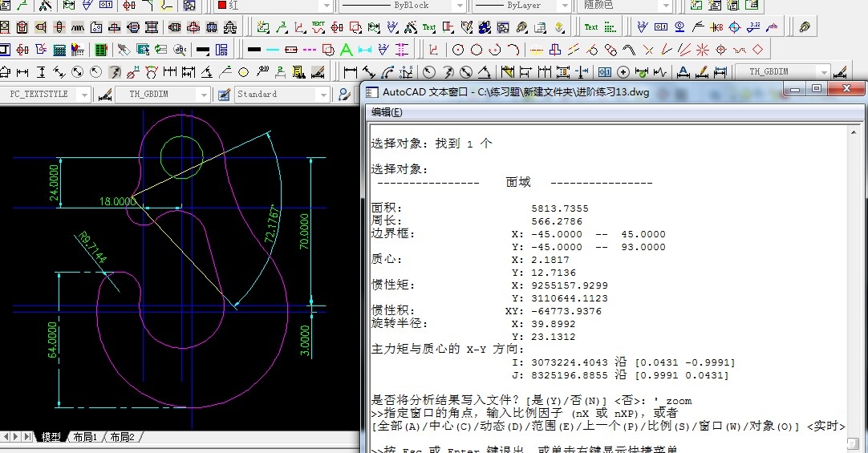Switch to the 布局1 layout tab
This screenshot has width=868, height=453.
(85, 437)
